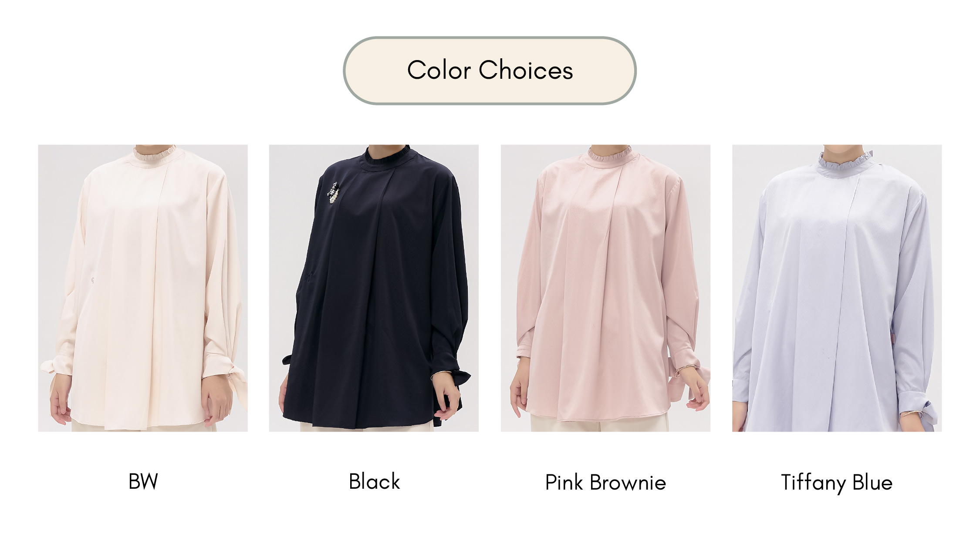Select the Black blouse photo
Image resolution: width=980 pixels, height=544 pixels.
point(374,288)
